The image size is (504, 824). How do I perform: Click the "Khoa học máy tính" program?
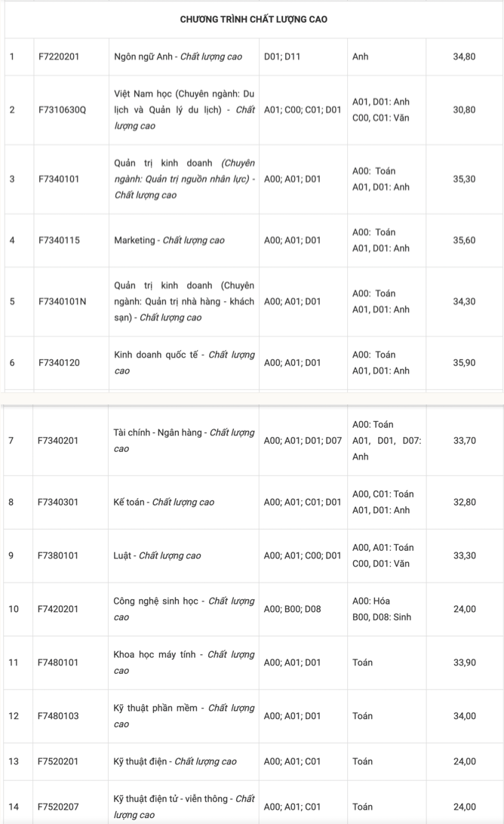184,663
